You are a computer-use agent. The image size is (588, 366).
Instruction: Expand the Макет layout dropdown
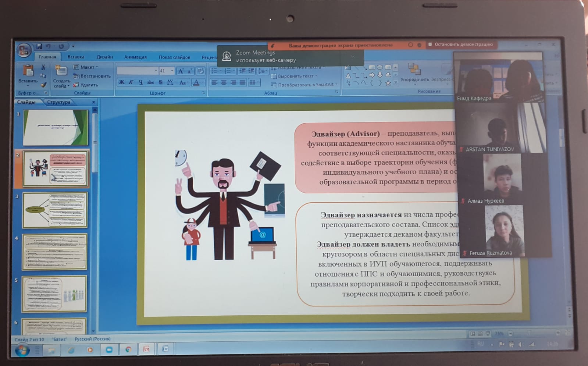tap(86, 67)
